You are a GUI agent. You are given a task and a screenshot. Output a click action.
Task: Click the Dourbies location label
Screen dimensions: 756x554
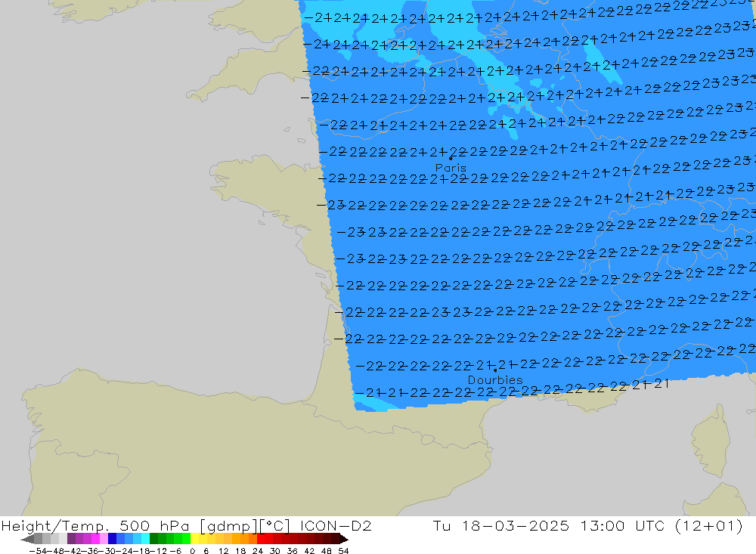(495, 380)
